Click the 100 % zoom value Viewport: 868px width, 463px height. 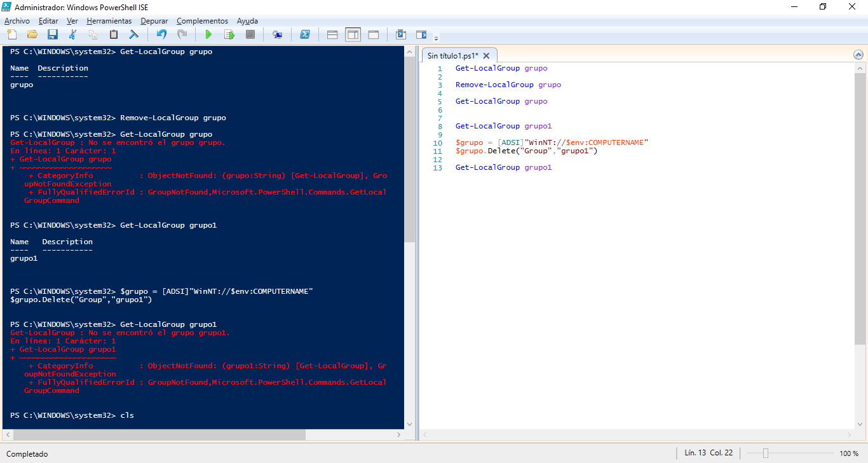point(849,453)
